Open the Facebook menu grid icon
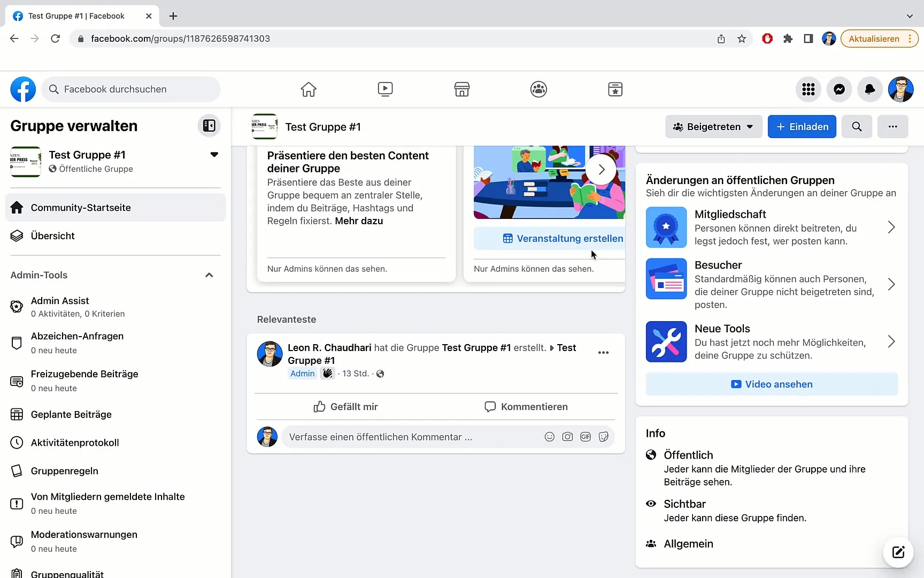924x578 pixels. [x=808, y=89]
